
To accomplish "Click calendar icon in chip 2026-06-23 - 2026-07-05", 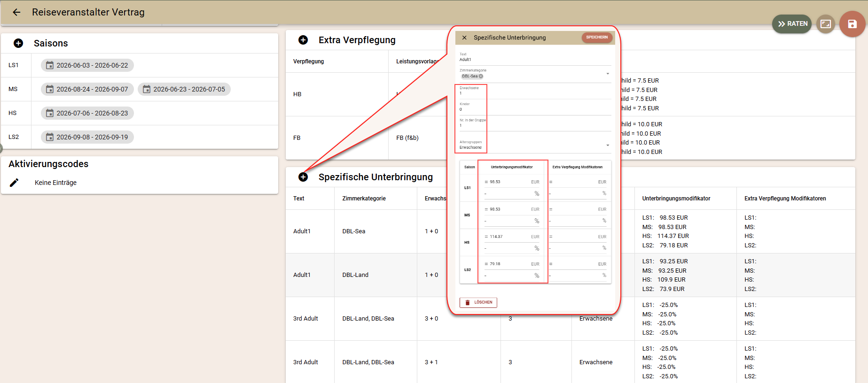I will coord(147,89).
